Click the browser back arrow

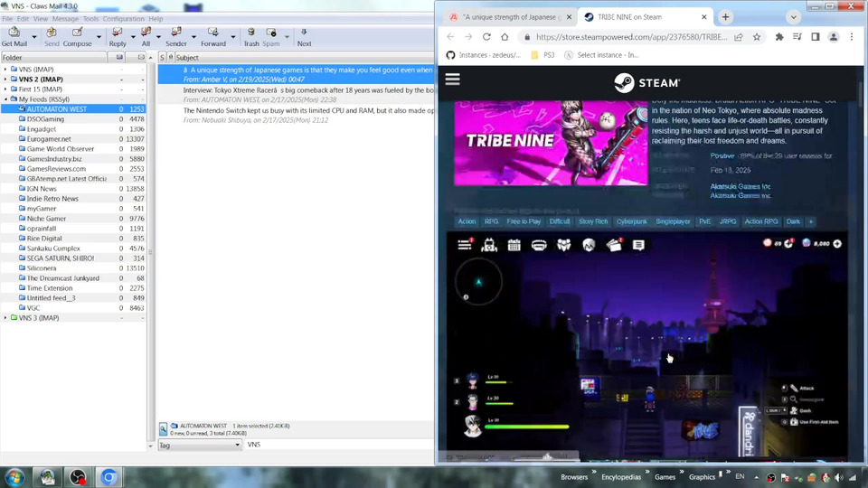tap(450, 37)
